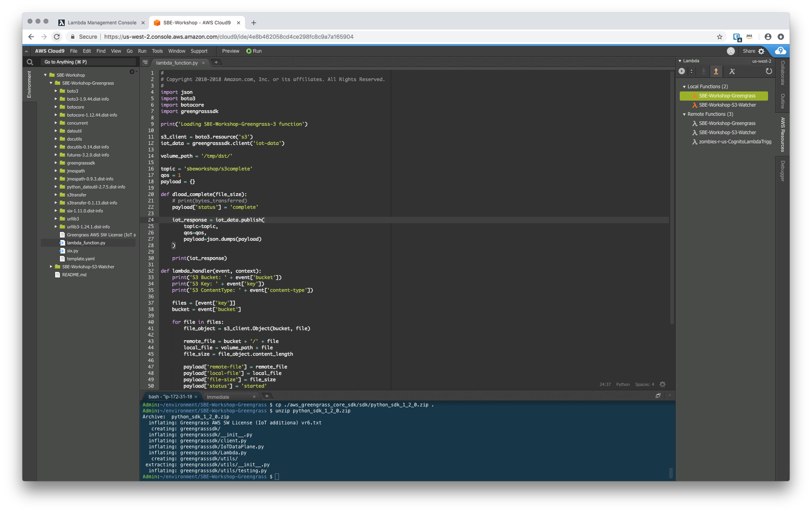Expand the boto3 folder
Screen dimensions: 812x513
click(56, 91)
